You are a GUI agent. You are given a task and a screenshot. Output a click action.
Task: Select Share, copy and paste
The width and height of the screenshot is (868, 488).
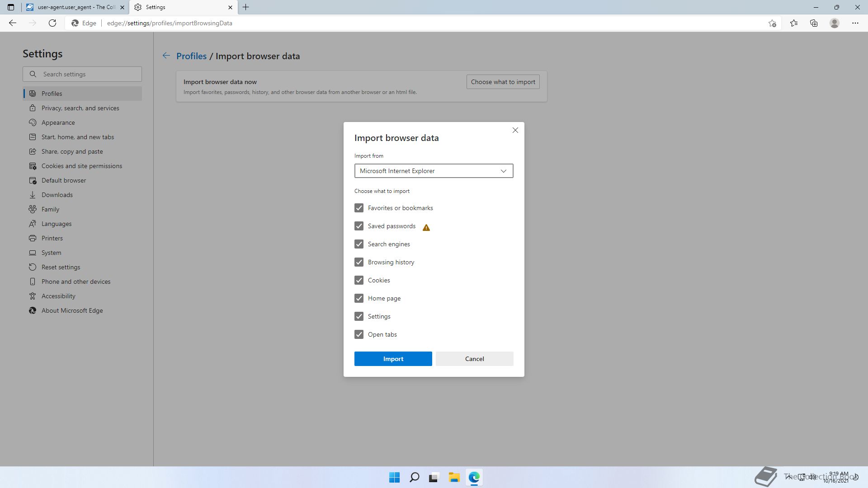coord(82,151)
